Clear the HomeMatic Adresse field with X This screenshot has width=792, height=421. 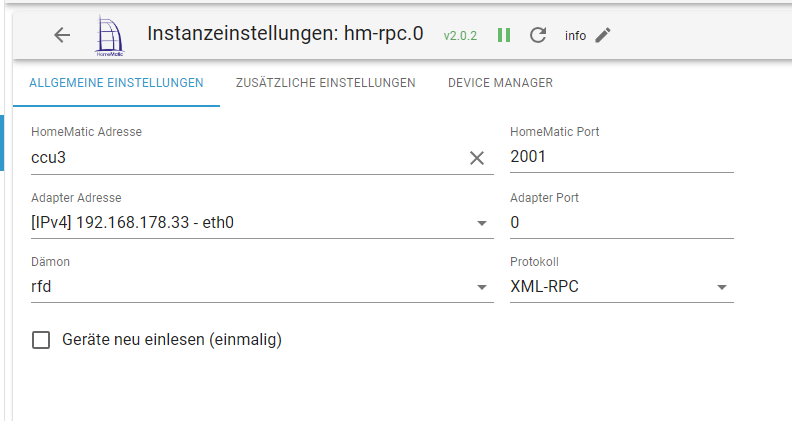click(477, 158)
